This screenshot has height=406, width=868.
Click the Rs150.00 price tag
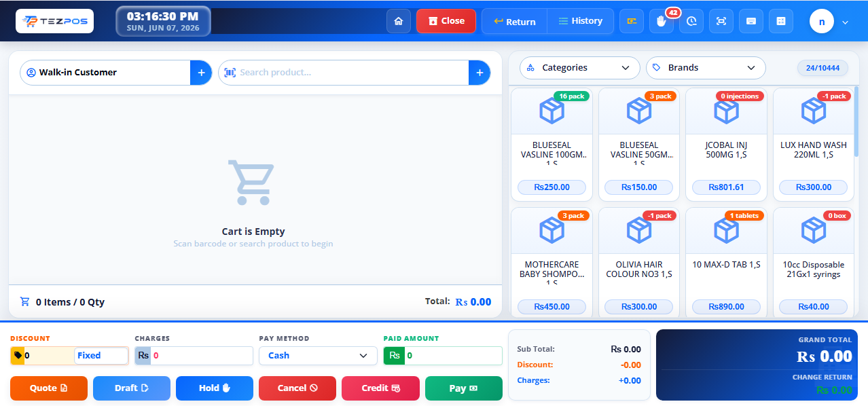639,187
